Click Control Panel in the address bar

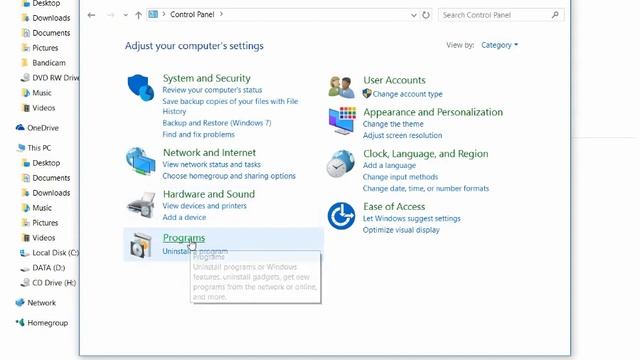(192, 14)
